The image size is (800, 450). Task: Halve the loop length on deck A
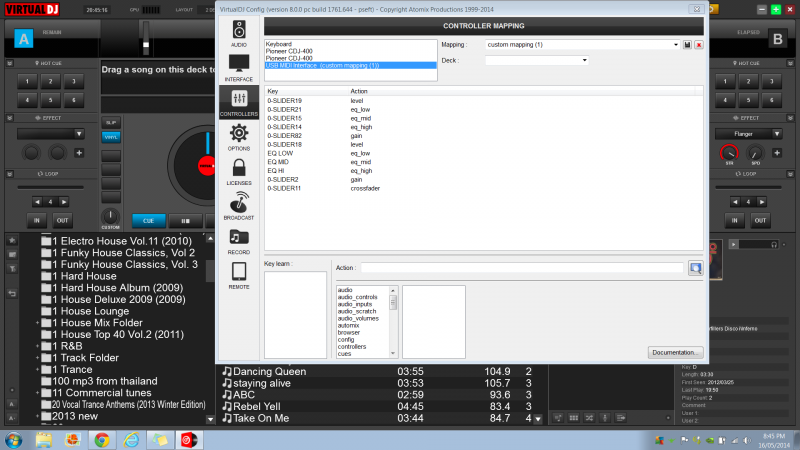tap(37, 202)
